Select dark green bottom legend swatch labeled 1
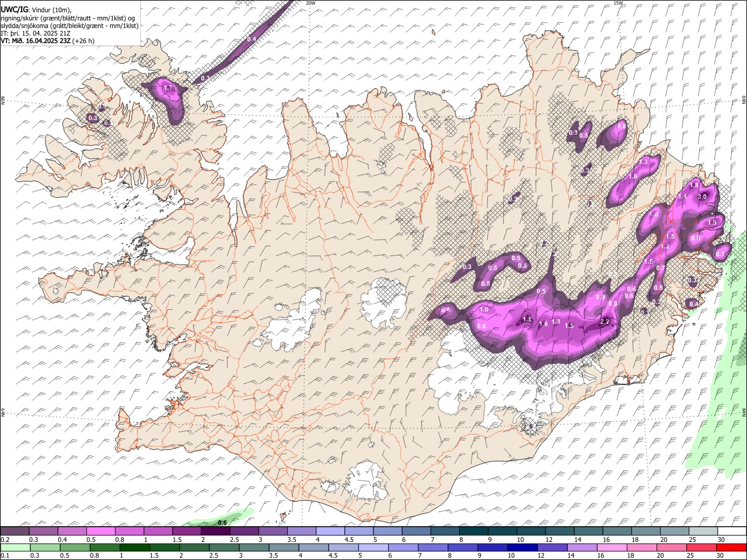 coord(134,547)
